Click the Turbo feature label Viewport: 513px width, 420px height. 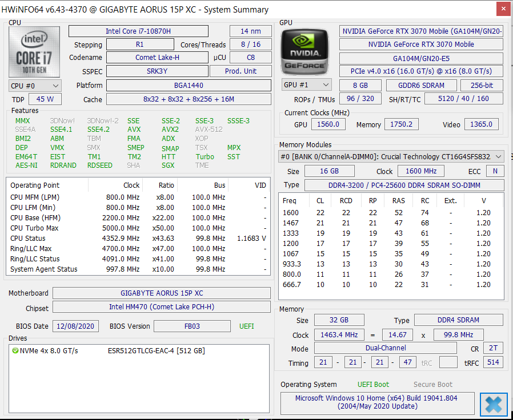pyautogui.click(x=205, y=157)
